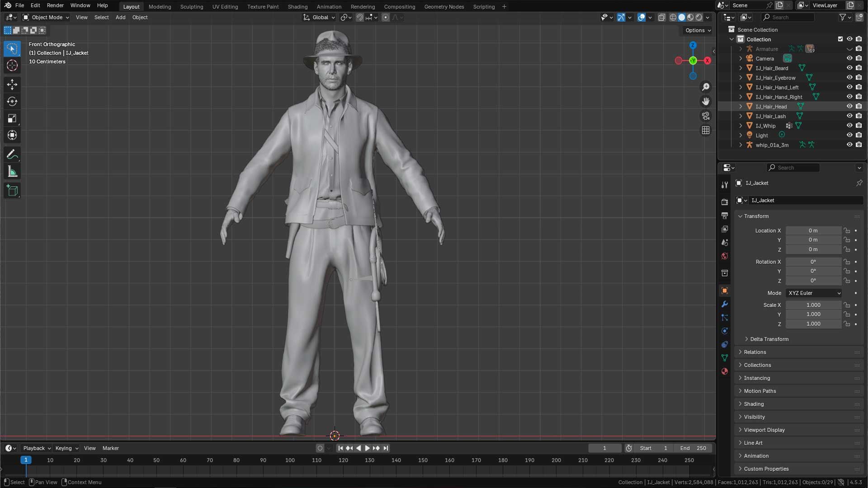868x488 pixels.
Task: Open the Delta Transform section
Action: click(769, 339)
